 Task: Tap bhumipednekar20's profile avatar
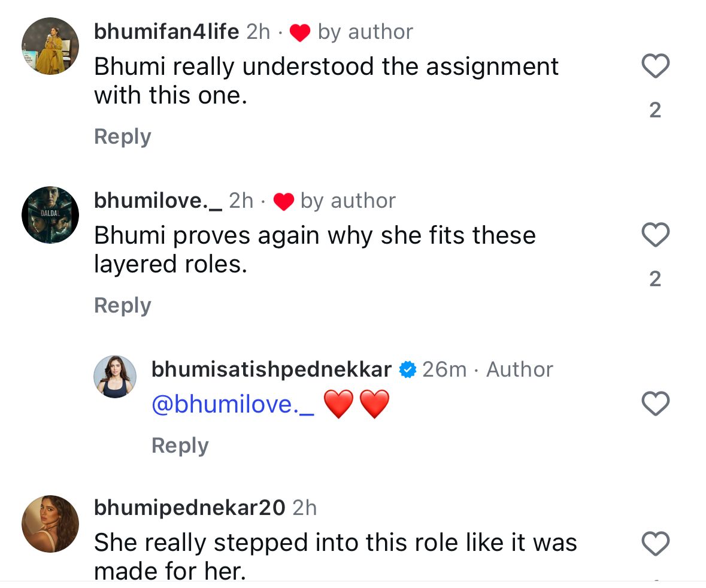[50, 524]
